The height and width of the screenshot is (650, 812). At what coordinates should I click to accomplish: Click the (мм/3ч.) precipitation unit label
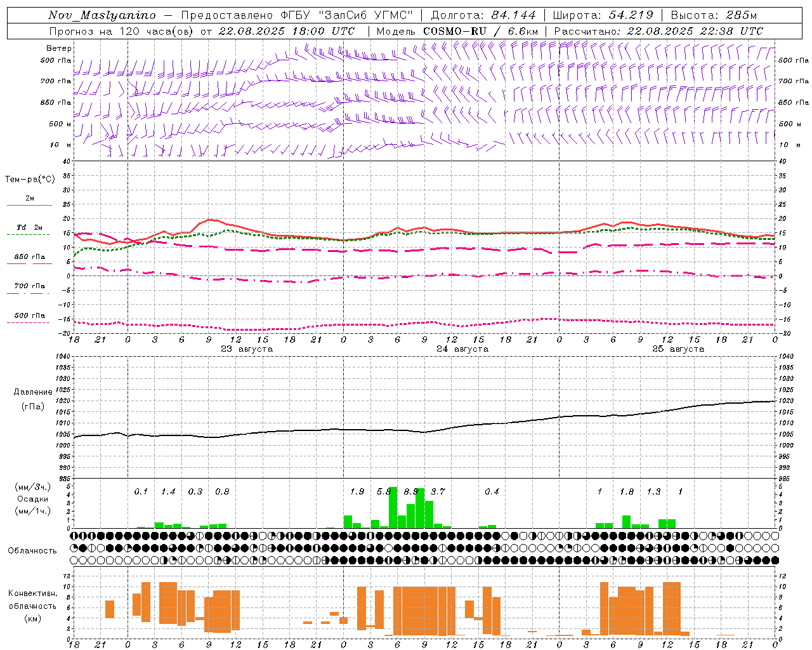click(32, 487)
